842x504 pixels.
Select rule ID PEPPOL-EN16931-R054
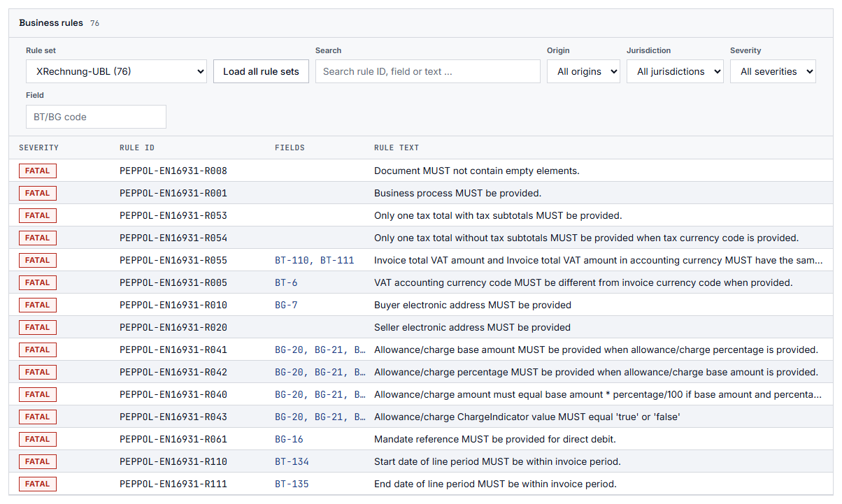(x=173, y=238)
